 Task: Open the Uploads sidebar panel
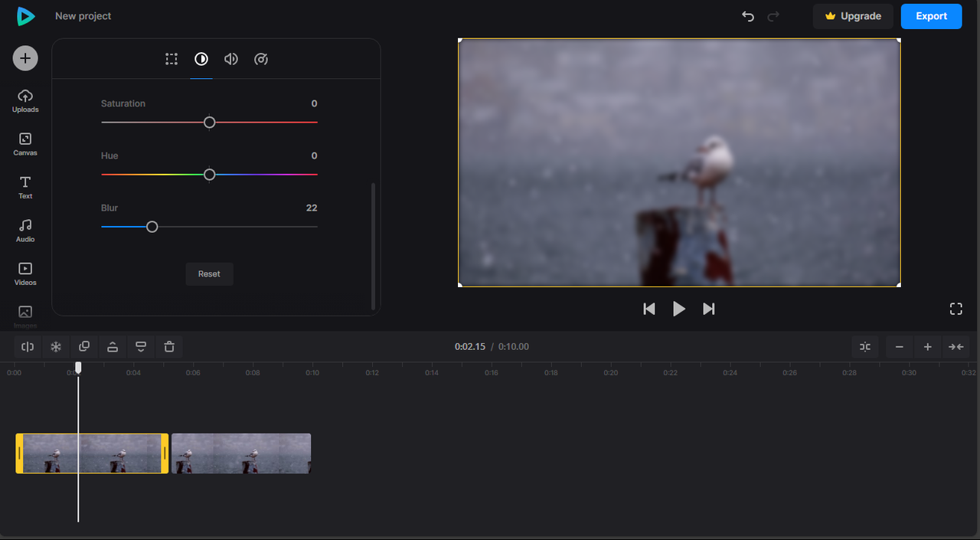coord(25,101)
